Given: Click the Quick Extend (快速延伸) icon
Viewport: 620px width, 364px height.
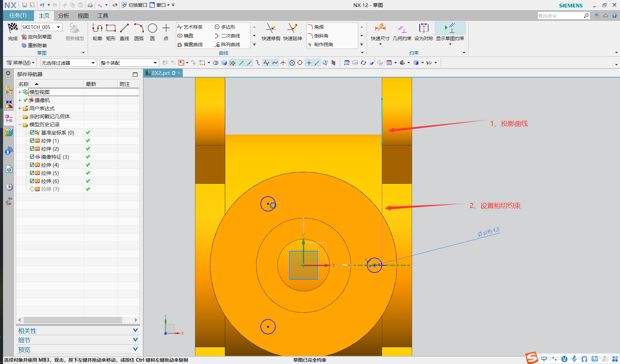Looking at the screenshot, I should [x=292, y=28].
